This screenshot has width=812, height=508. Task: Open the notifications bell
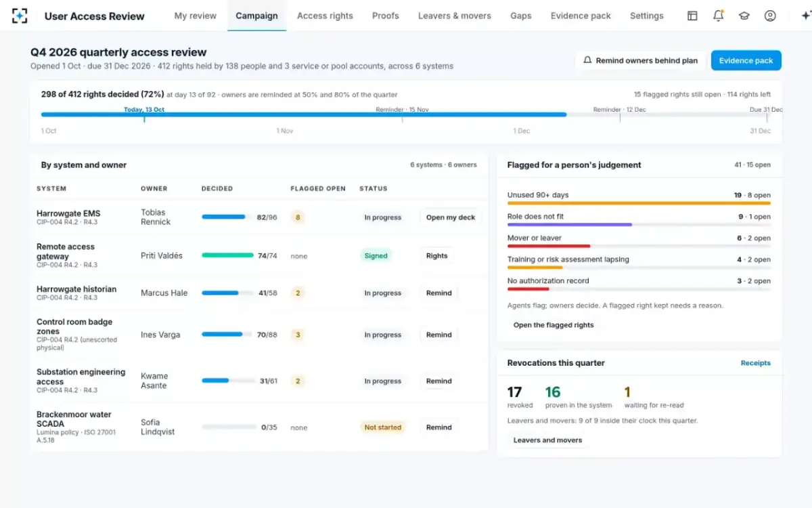pyautogui.click(x=719, y=16)
